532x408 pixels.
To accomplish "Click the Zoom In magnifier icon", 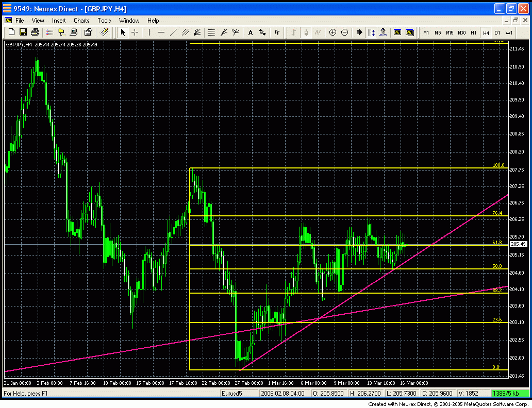I will (x=333, y=32).
